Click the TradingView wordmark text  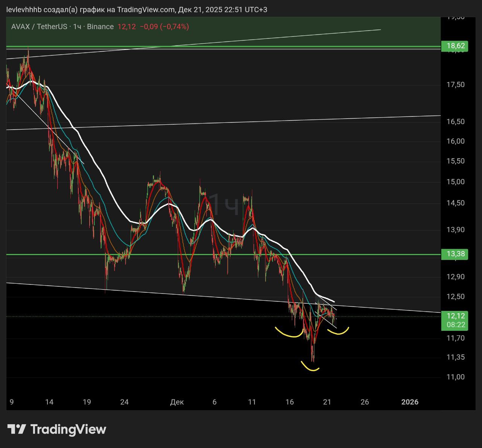point(68,429)
